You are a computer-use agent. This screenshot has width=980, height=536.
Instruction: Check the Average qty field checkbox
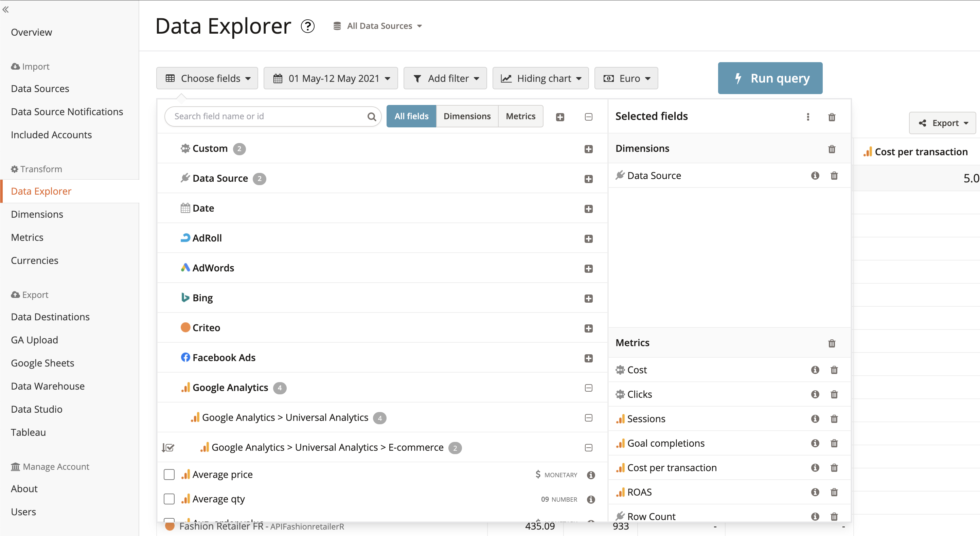pos(169,499)
